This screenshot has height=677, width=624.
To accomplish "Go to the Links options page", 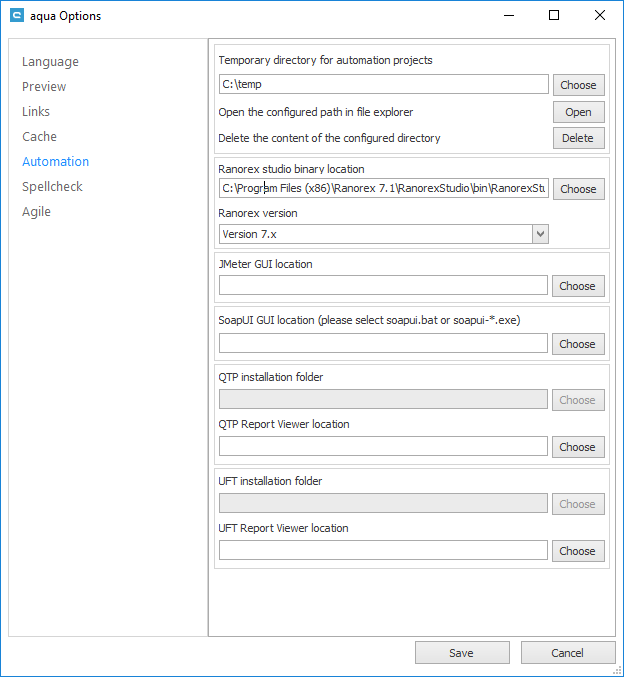I will click(36, 112).
